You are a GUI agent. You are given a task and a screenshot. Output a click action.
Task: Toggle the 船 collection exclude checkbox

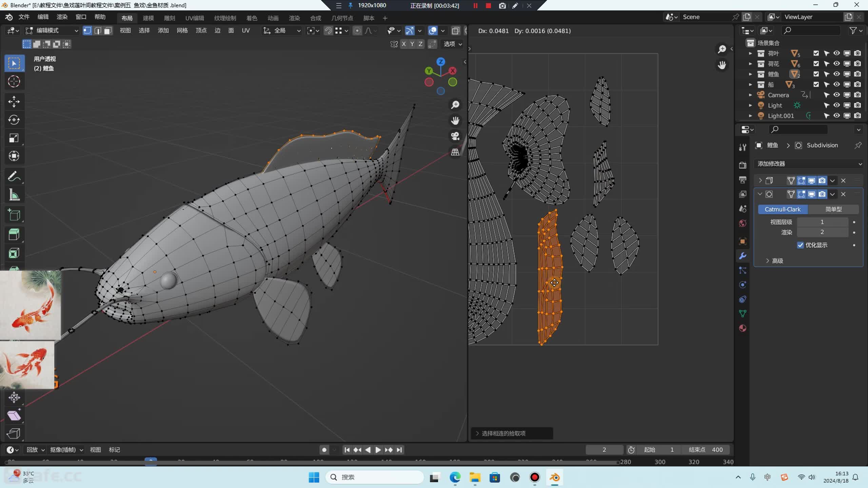pyautogui.click(x=816, y=84)
